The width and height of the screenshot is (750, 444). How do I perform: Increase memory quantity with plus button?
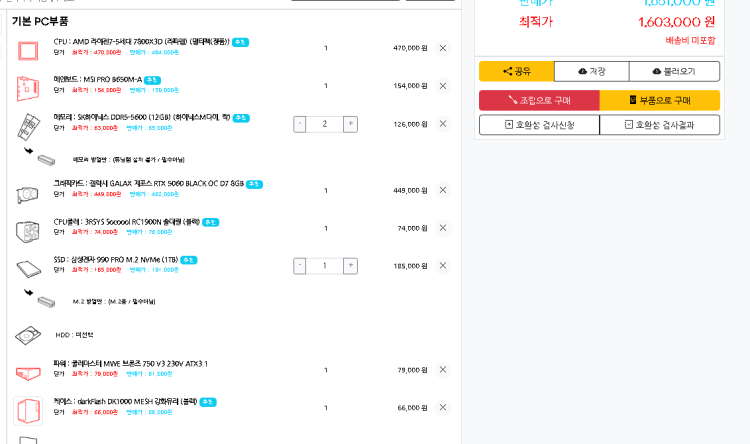point(350,124)
